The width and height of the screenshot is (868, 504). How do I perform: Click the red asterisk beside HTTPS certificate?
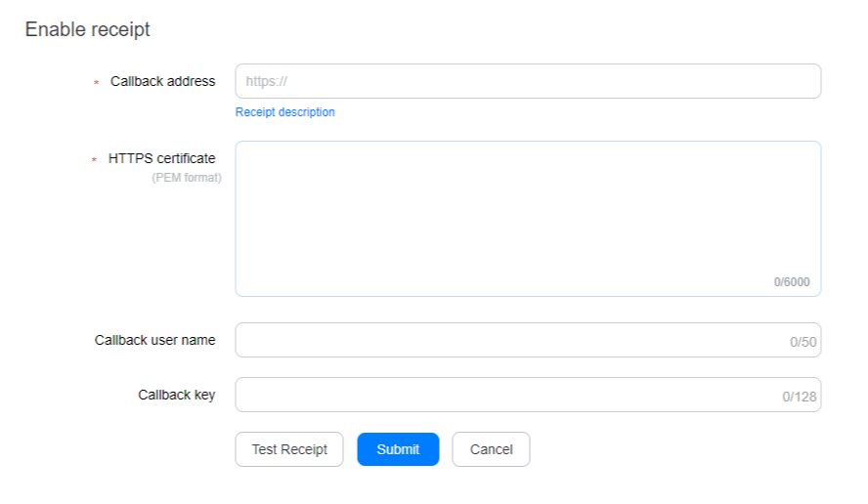[x=94, y=159]
